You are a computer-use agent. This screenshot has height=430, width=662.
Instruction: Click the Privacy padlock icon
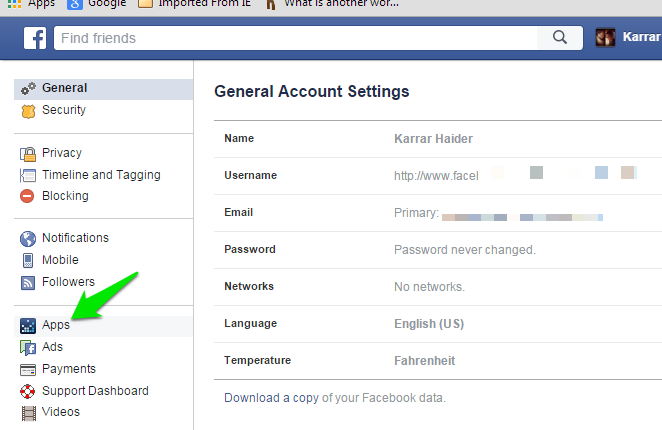point(28,154)
